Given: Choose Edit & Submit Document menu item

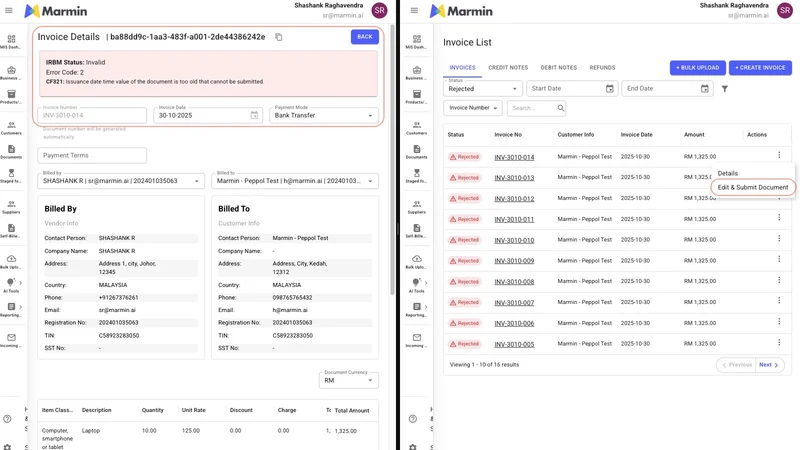Looking at the screenshot, I should pyautogui.click(x=753, y=187).
